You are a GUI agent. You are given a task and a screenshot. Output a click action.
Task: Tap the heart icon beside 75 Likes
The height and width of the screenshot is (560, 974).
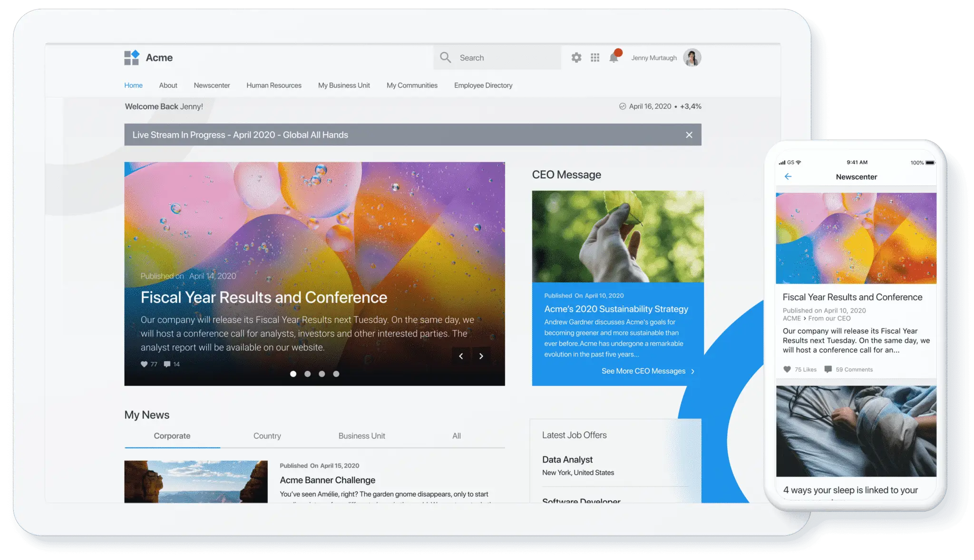coord(787,369)
